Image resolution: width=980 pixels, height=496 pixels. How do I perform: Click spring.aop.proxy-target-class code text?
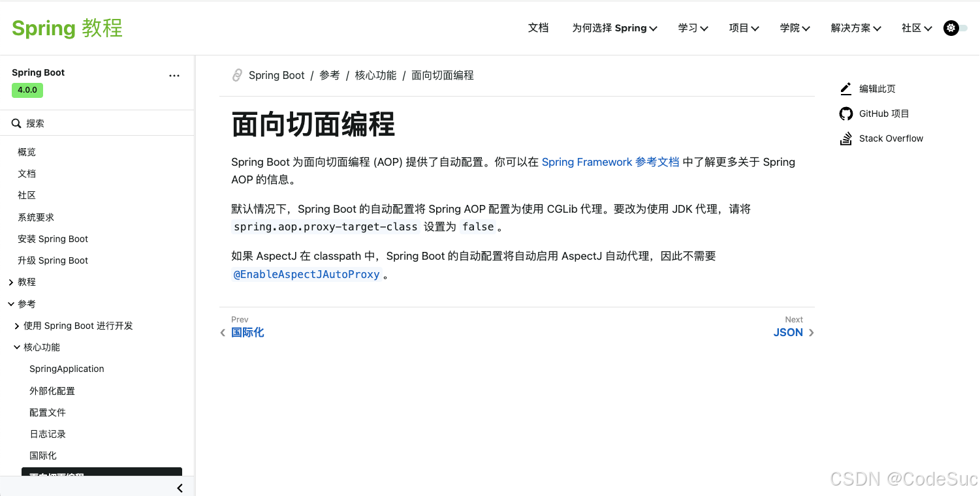(326, 226)
